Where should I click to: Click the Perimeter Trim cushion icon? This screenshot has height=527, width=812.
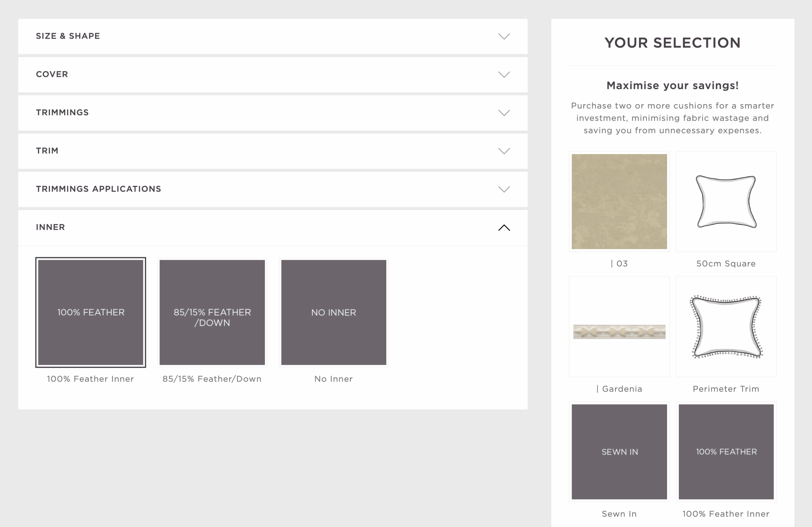click(726, 327)
